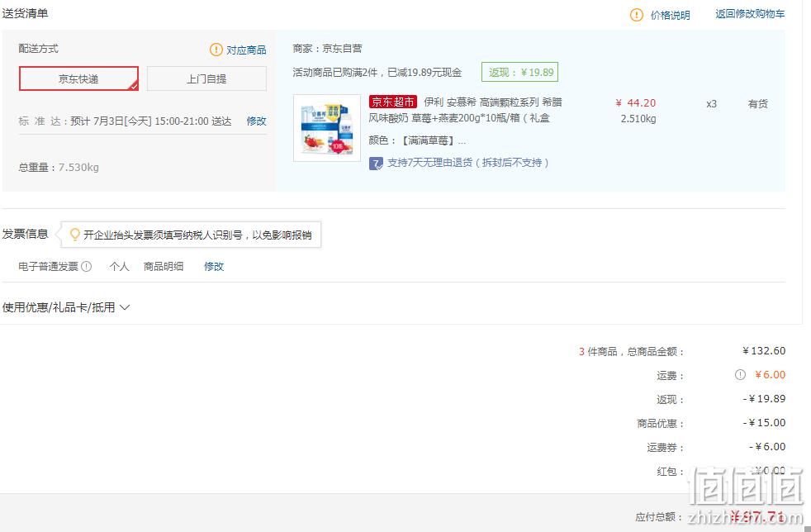Screen dimensions: 811x532
Task: Go back via 返回修改购物车 link
Action: pos(750,14)
